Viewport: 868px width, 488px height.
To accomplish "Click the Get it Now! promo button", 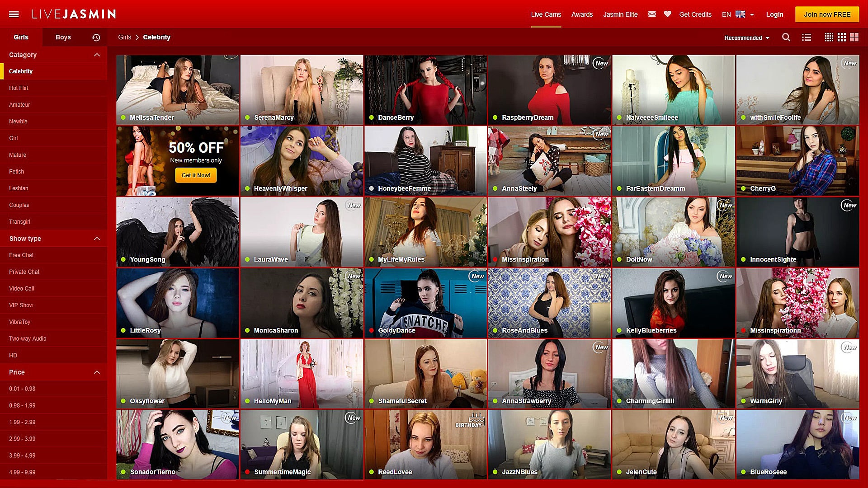I will click(x=196, y=175).
